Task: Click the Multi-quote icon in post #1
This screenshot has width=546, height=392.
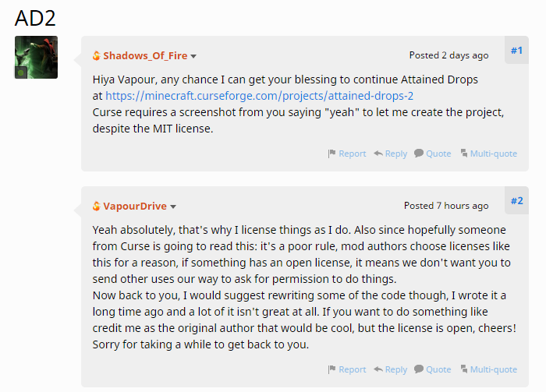Action: point(463,154)
